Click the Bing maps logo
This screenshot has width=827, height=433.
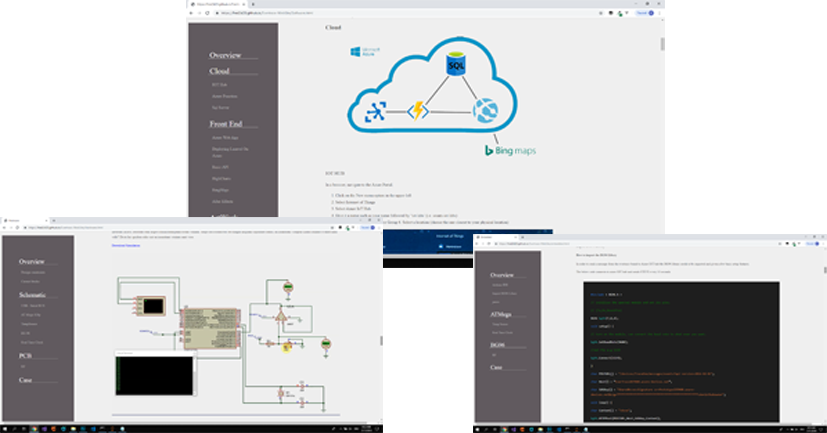coord(510,150)
